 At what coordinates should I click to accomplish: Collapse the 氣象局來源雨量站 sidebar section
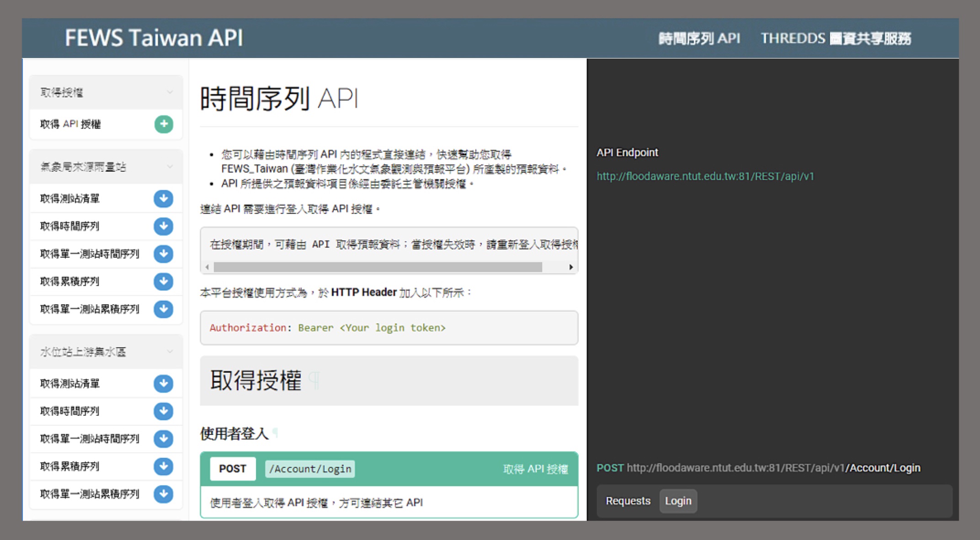(x=170, y=167)
